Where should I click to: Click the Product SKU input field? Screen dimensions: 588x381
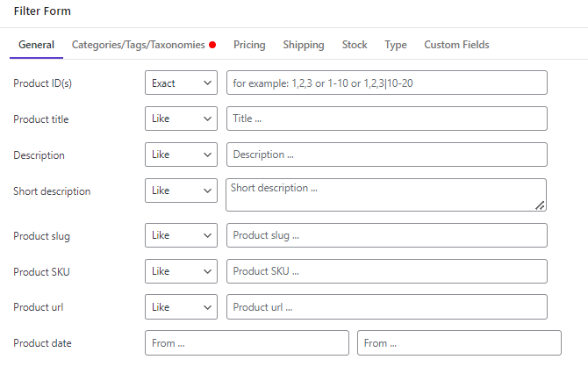tap(387, 271)
